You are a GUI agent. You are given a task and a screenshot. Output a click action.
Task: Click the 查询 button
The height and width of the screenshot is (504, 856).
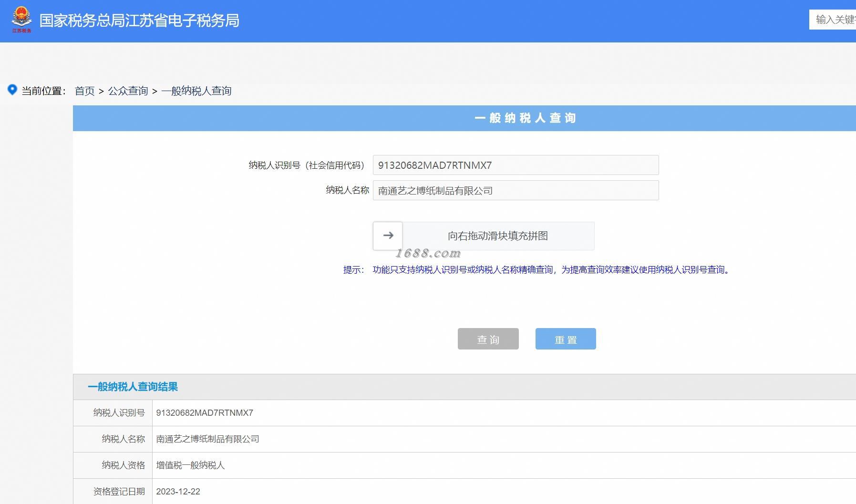488,339
